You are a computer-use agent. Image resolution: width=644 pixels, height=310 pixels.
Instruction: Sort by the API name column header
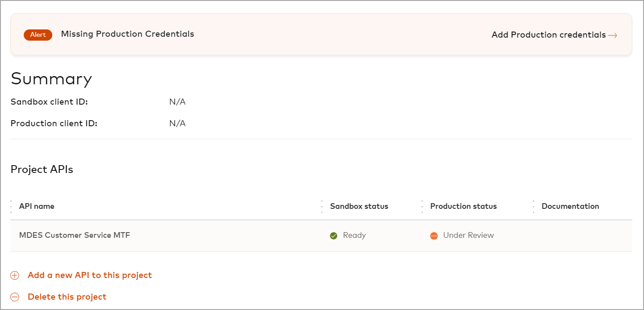37,206
